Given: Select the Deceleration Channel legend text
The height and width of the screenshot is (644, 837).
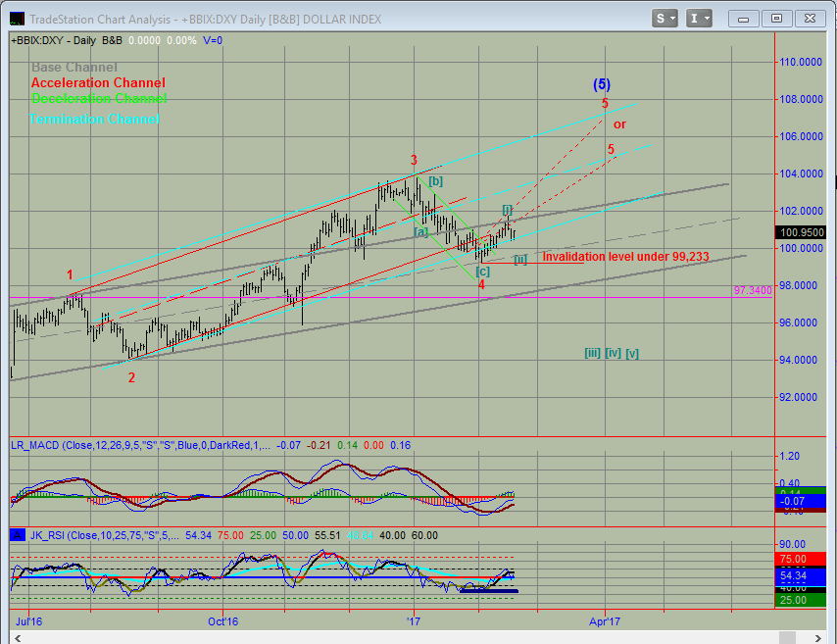Looking at the screenshot, I should [x=99, y=98].
